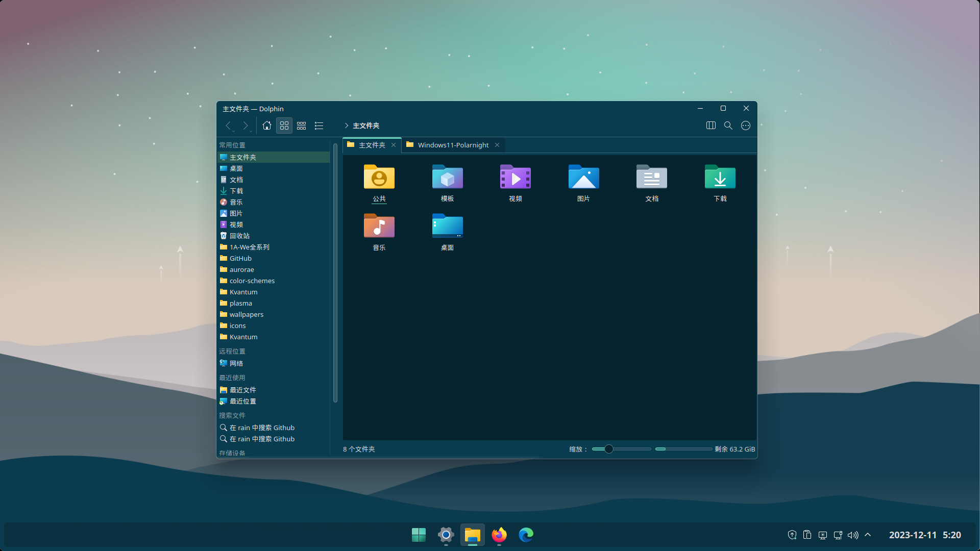Click the places panel vertical scrollbar
This screenshot has width=980, height=551.
coord(335,273)
